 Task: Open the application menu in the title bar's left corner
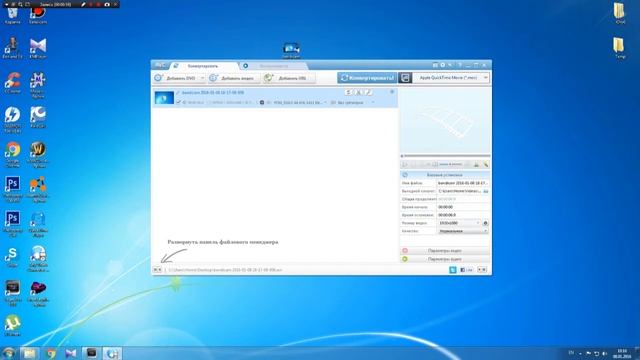click(x=160, y=65)
